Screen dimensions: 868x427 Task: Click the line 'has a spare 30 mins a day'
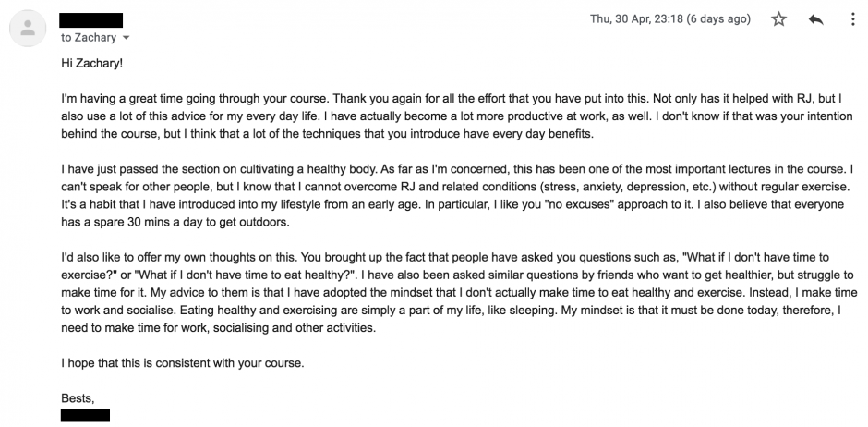(175, 222)
